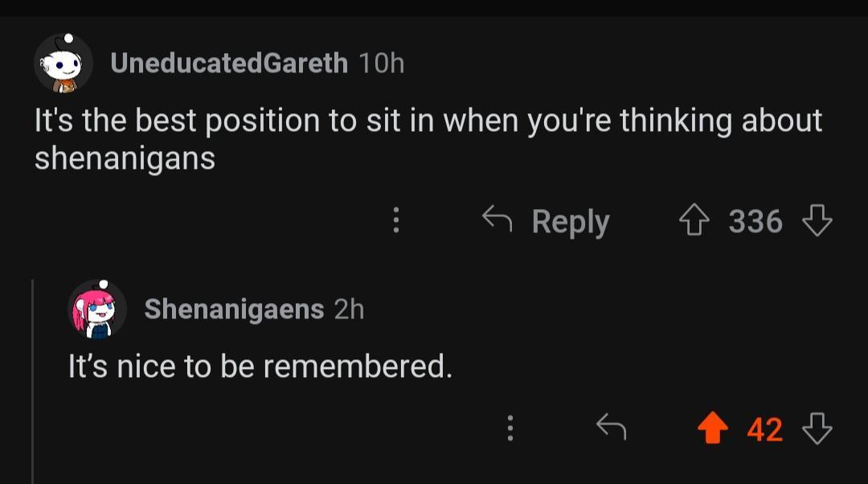
Task: Click the 10h timestamp
Action: 382,64
